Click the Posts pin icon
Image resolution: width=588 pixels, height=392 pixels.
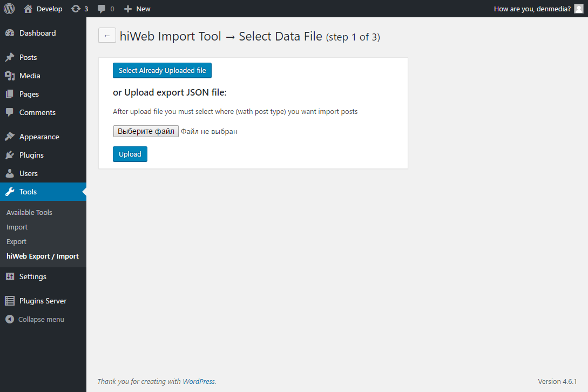[x=10, y=57]
